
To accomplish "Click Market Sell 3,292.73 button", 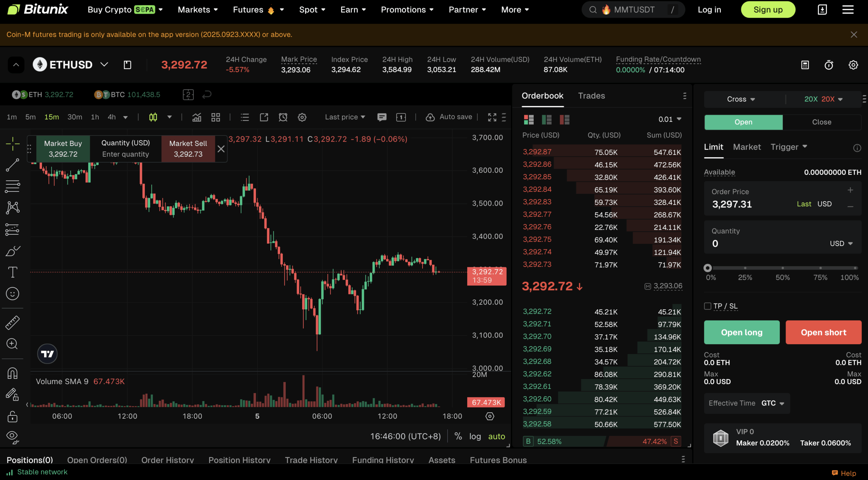I will click(x=188, y=149).
